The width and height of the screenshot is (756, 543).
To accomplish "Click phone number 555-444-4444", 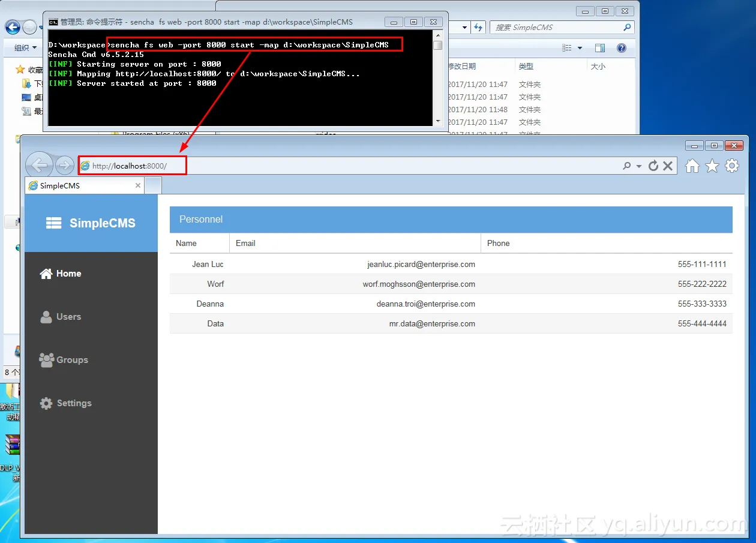I will point(702,323).
